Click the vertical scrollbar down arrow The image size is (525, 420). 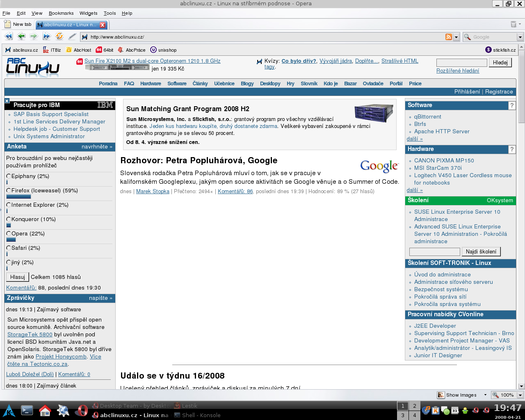point(521,386)
